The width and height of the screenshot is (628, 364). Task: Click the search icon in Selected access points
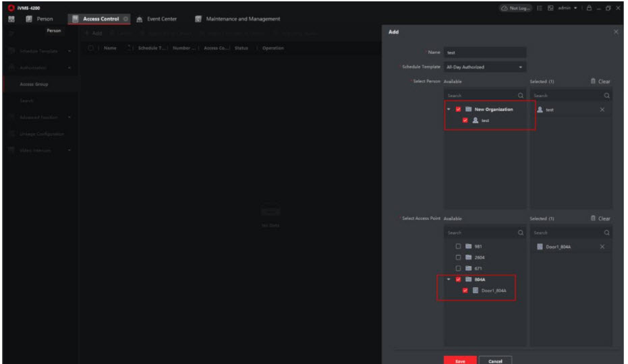click(607, 233)
